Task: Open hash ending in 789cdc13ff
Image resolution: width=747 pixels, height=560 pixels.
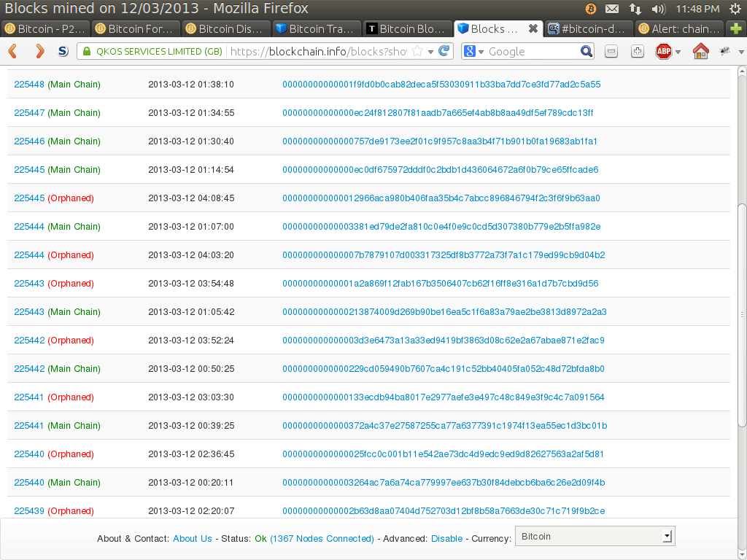Action: click(x=438, y=113)
